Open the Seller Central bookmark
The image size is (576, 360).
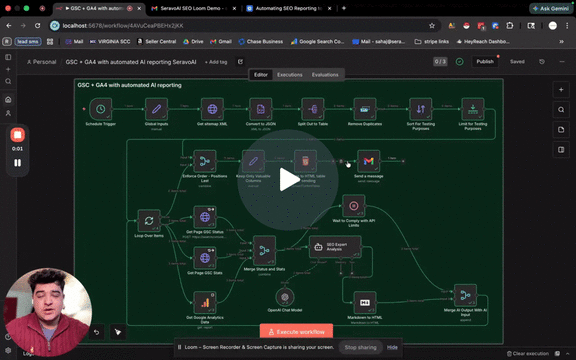click(x=156, y=42)
